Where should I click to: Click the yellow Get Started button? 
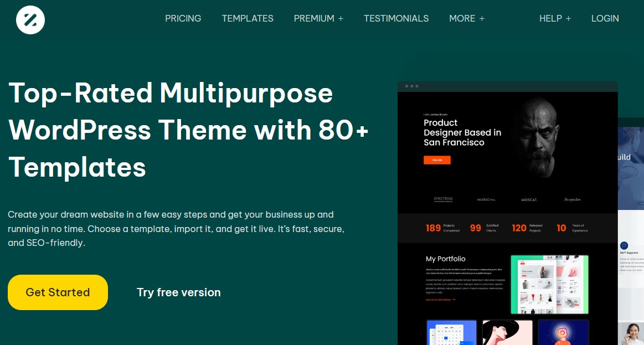tap(58, 292)
